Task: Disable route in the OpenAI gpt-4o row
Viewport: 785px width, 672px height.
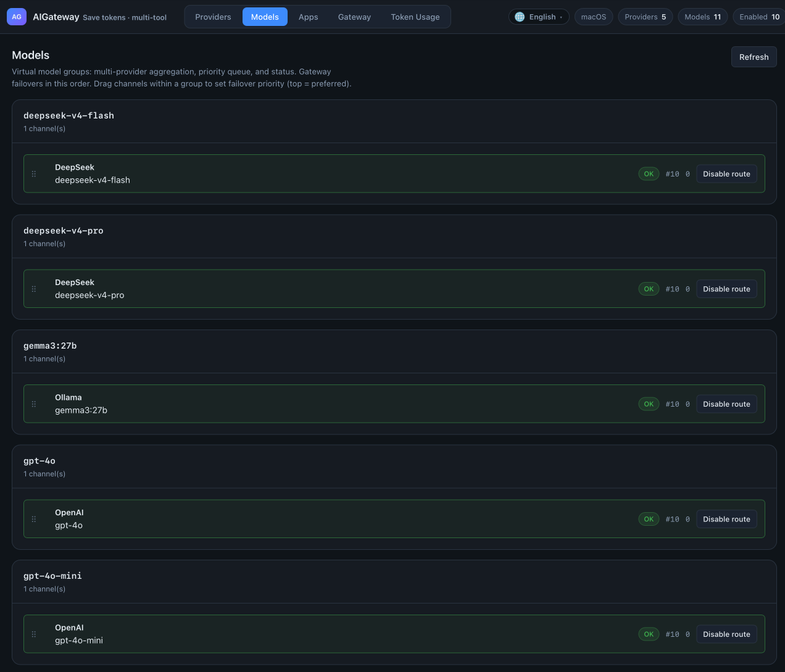Action: [726, 519]
